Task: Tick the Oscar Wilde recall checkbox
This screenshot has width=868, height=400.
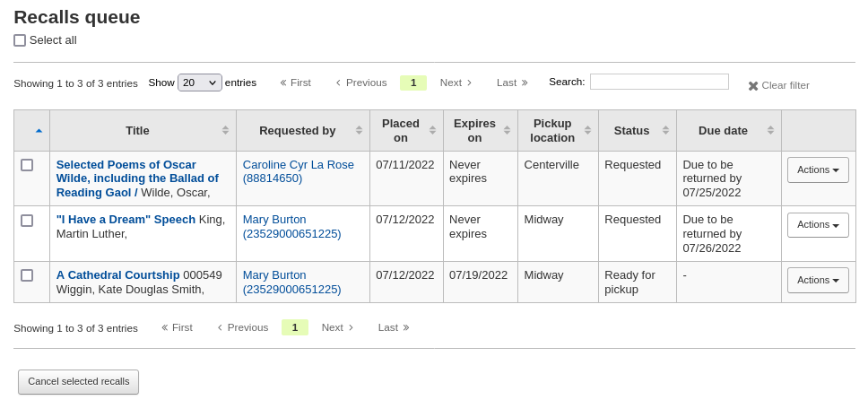Action: [27, 165]
